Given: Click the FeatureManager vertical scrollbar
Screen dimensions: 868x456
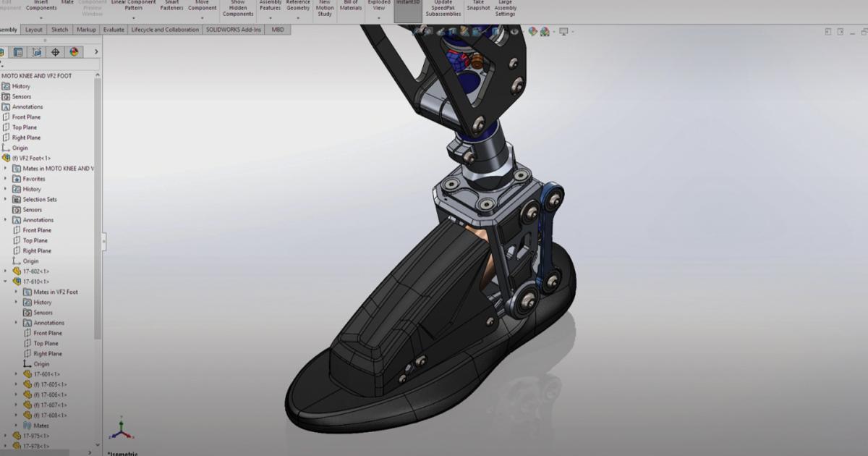Looking at the screenshot, I should (x=98, y=208).
